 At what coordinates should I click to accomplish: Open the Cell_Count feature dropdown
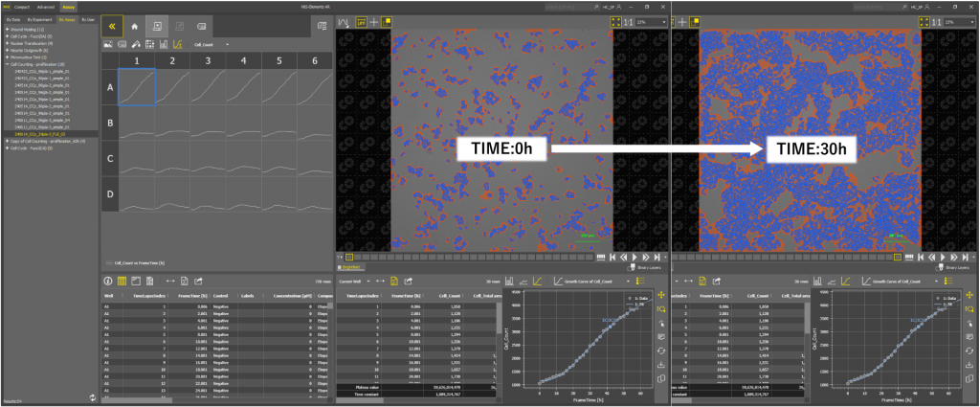pyautogui.click(x=210, y=44)
